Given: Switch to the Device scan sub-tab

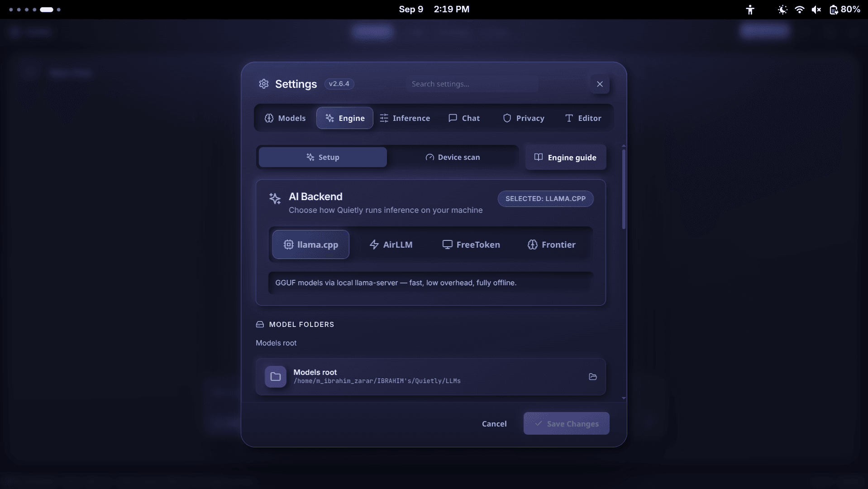Looking at the screenshot, I should tap(453, 157).
